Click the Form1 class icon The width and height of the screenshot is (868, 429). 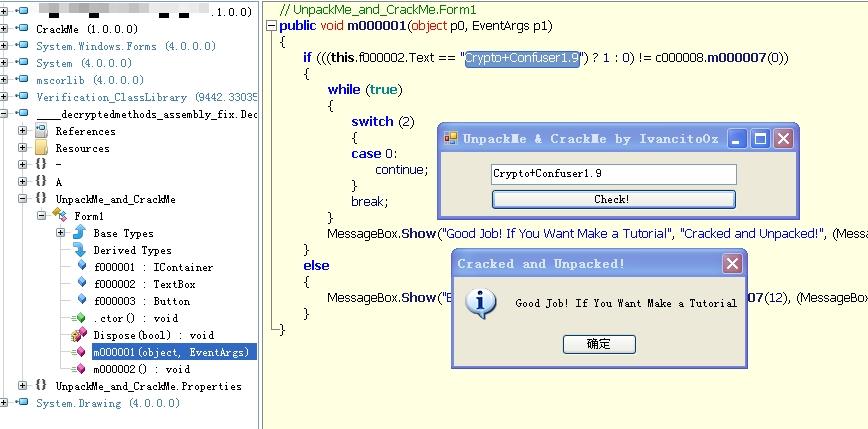pos(59,216)
